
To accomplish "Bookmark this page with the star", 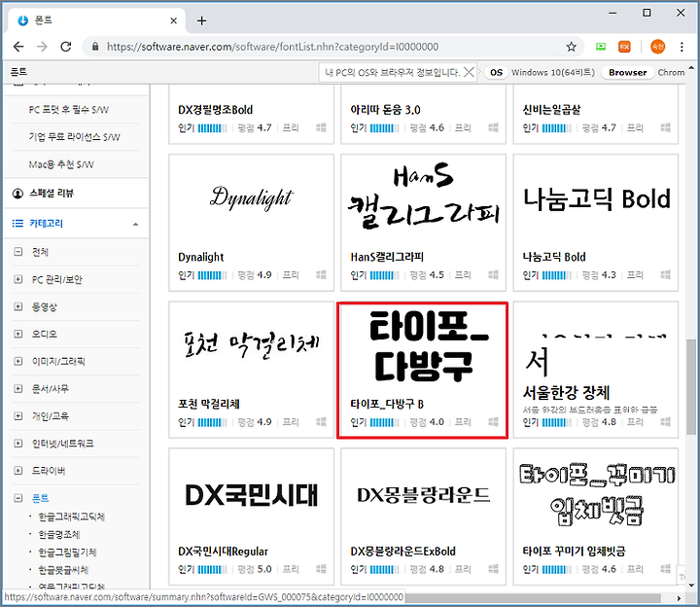I will coord(571,47).
